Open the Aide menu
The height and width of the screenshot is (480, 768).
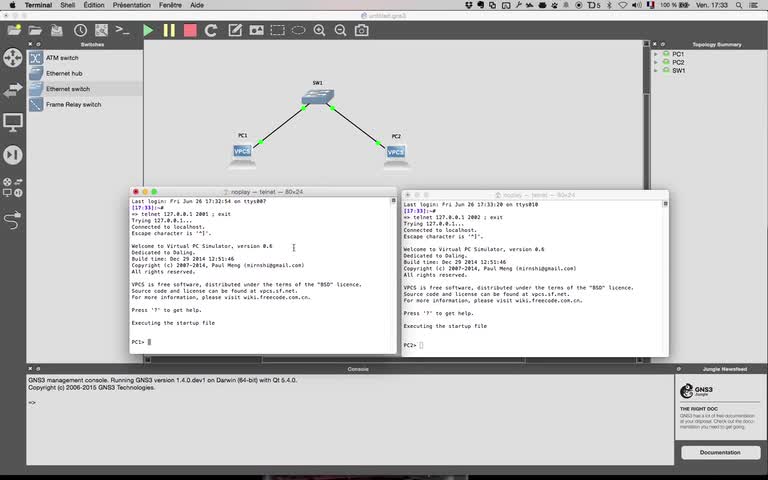(197, 5)
